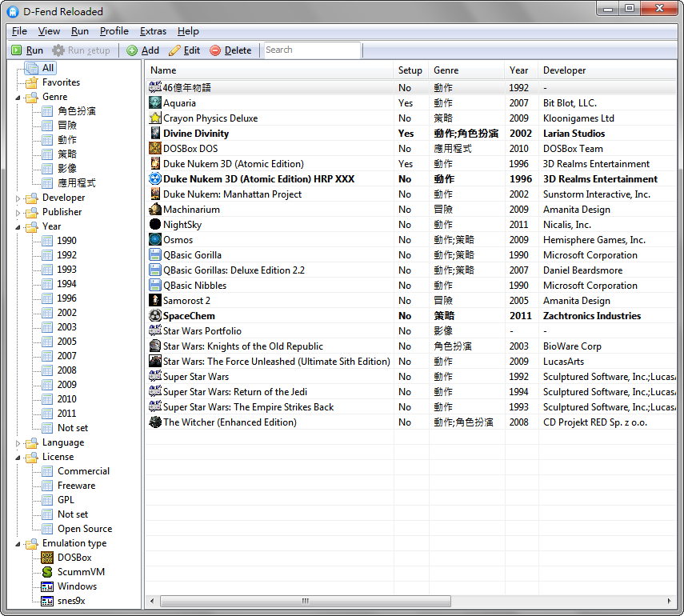Select the 應用程式 genre filter
The width and height of the screenshot is (684, 616).
pyautogui.click(x=76, y=182)
